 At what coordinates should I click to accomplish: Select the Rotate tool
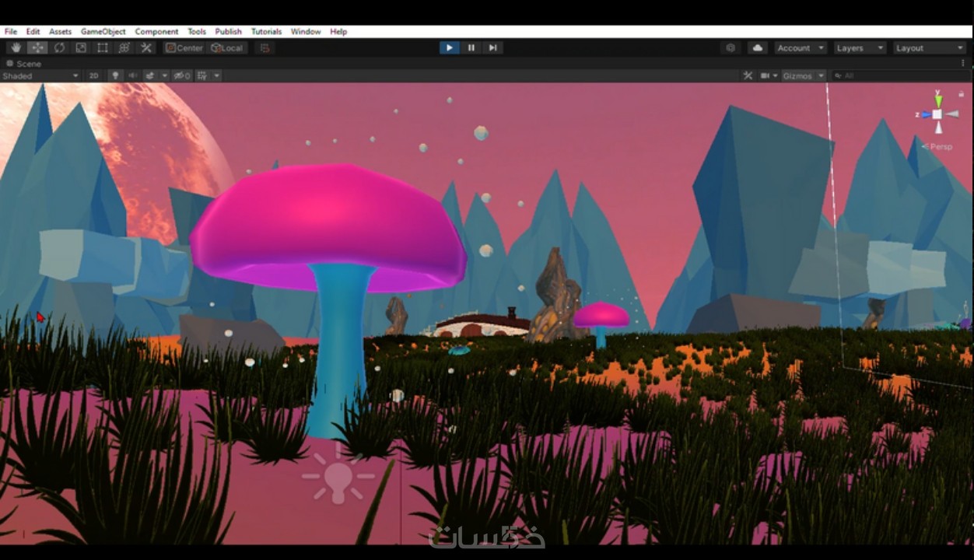pos(59,48)
